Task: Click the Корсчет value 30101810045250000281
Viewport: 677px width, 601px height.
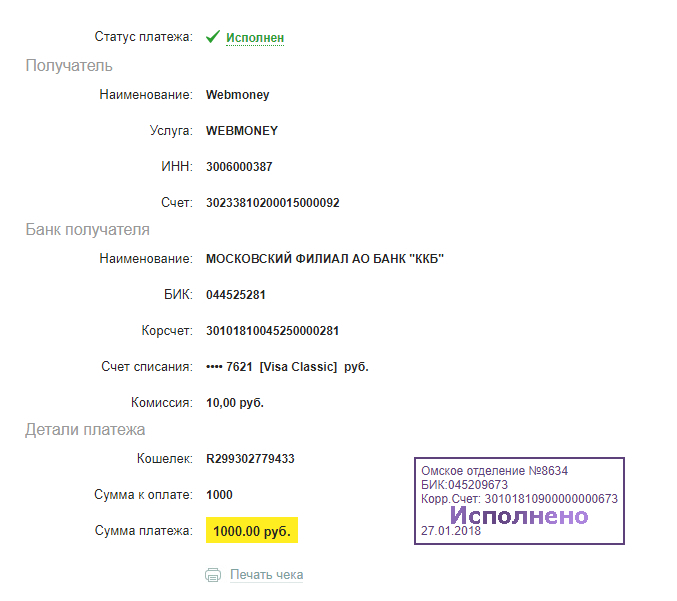Action: 272,331
